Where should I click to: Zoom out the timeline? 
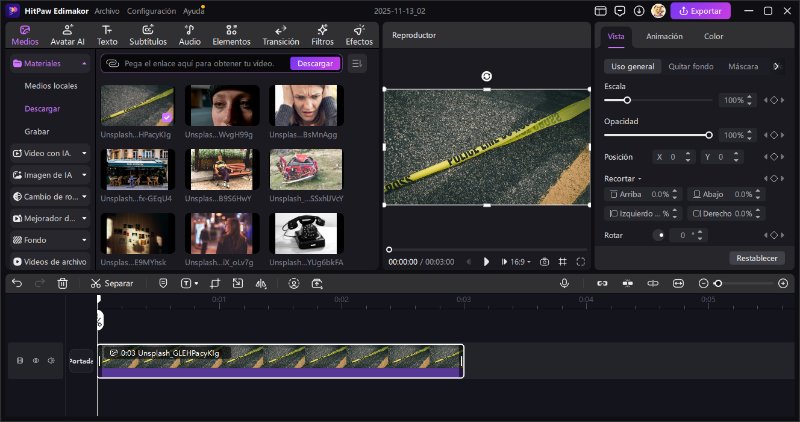(x=703, y=283)
